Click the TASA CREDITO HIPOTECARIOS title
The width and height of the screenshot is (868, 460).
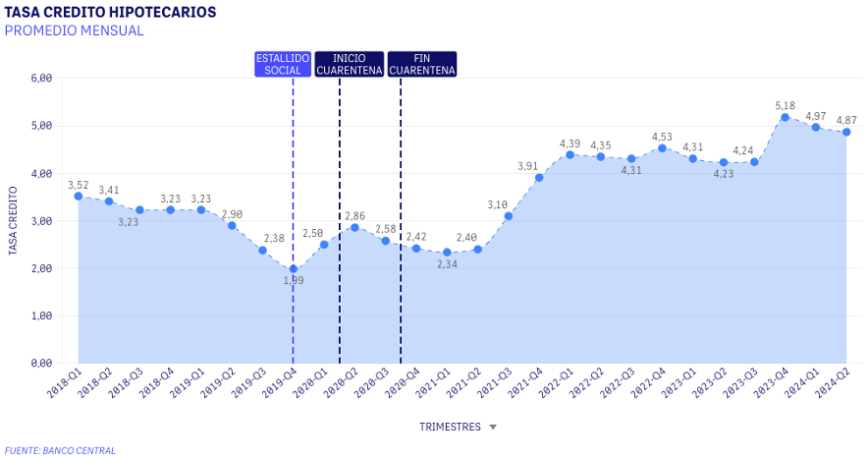111,12
